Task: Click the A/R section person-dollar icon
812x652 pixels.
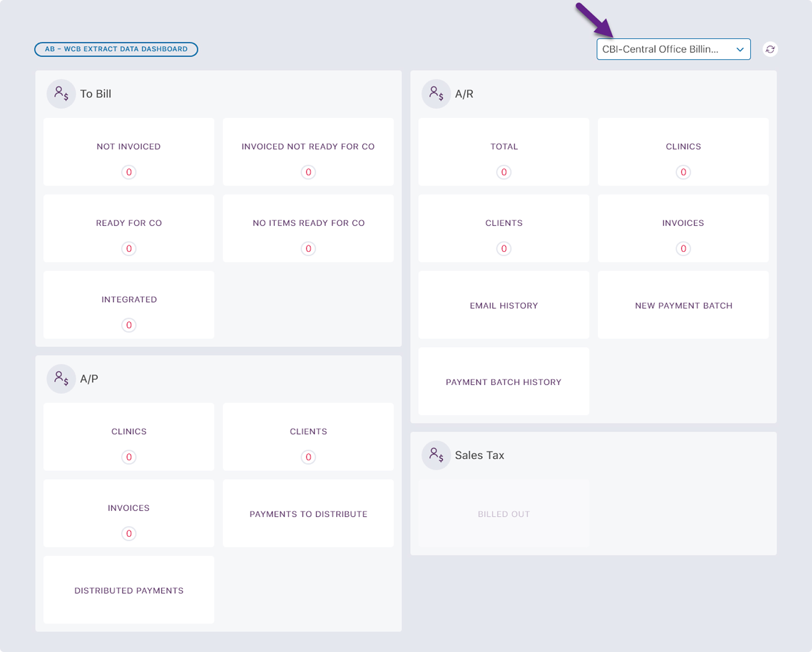Action: (x=436, y=94)
